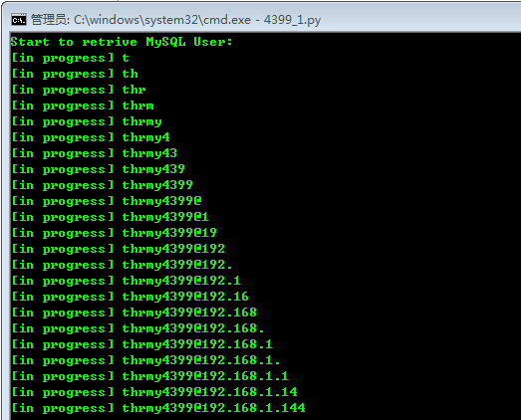Click the progress line ending 'thrmy4'
Image resolution: width=521 pixels, height=420 pixels.
(91, 137)
